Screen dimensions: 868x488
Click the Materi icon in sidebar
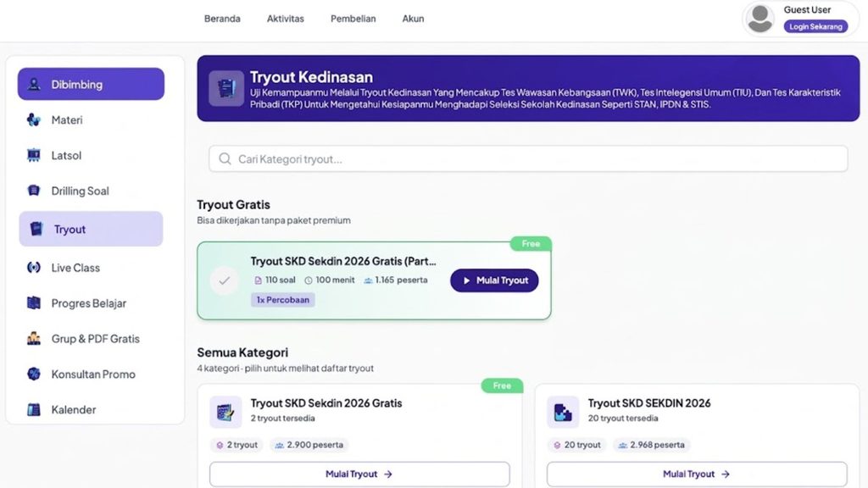click(x=34, y=119)
